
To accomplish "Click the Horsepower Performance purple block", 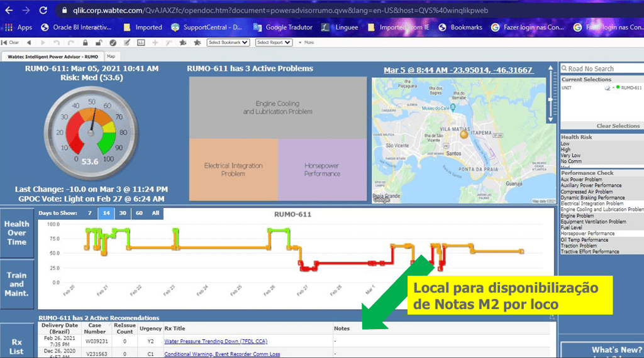I will 323,170.
